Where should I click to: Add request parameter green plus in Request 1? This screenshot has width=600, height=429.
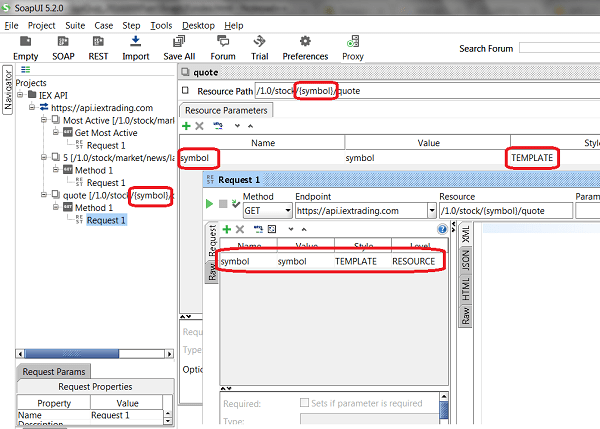(227, 229)
